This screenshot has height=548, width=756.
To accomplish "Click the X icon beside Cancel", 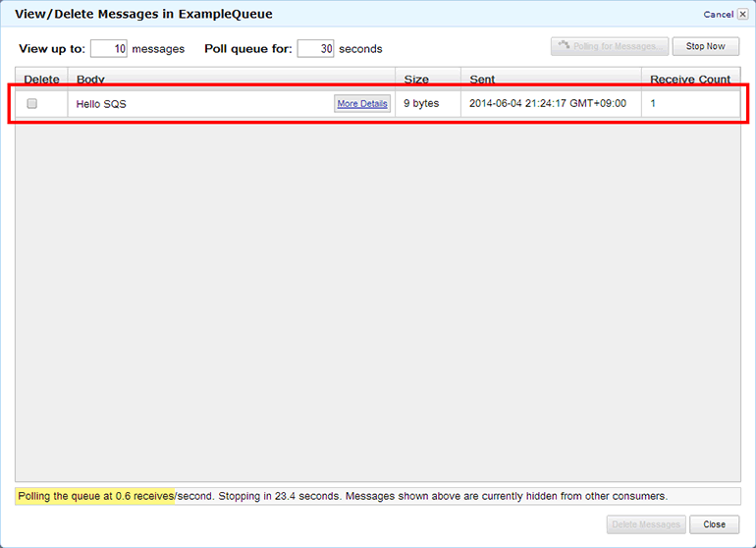I will pyautogui.click(x=742, y=14).
